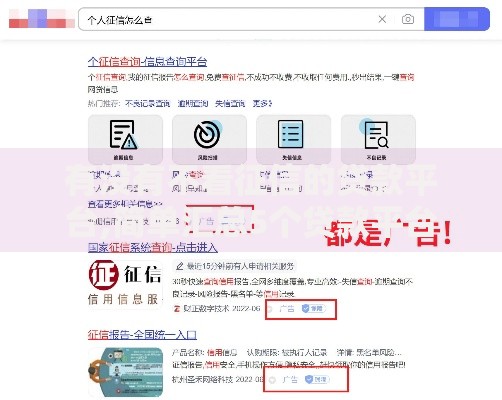This screenshot has width=502, height=400.
Task: Open the 逾期查询 hot recommendation link
Action: [193, 104]
